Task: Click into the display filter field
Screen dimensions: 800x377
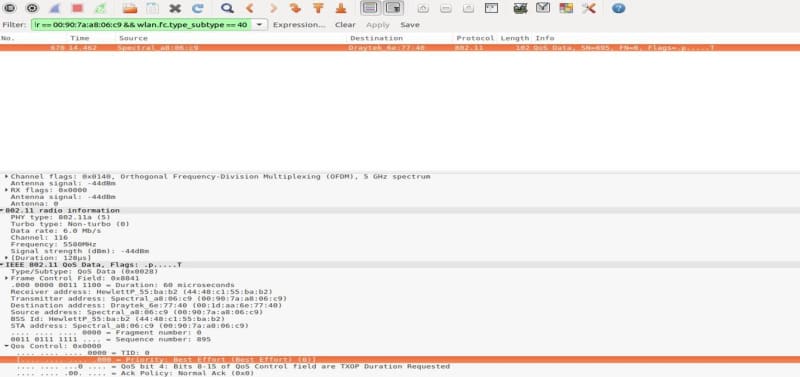Action: [x=141, y=24]
